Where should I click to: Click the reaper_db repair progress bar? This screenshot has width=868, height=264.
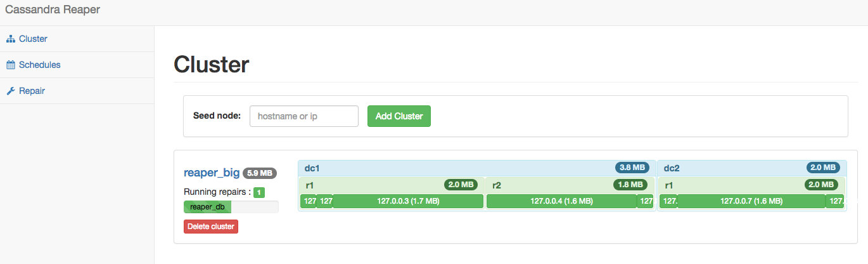point(231,207)
